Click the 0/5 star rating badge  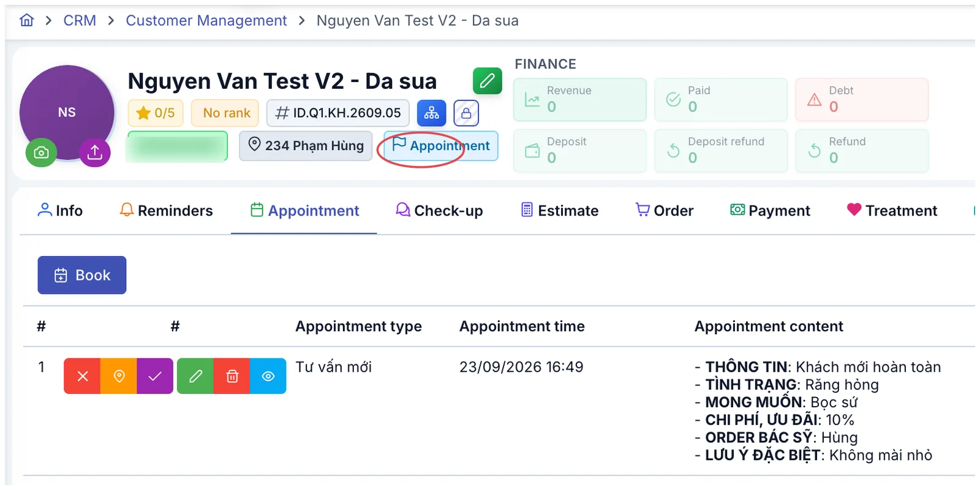[156, 113]
